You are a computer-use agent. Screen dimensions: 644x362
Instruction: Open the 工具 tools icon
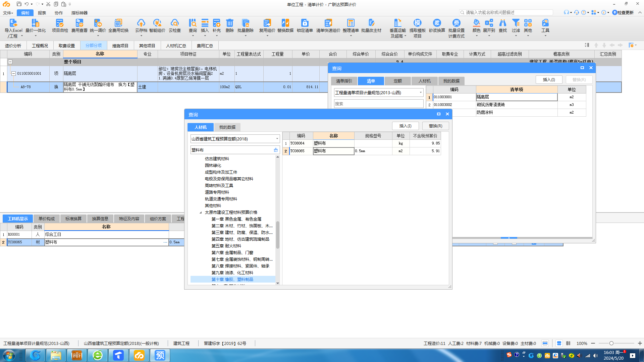click(545, 26)
